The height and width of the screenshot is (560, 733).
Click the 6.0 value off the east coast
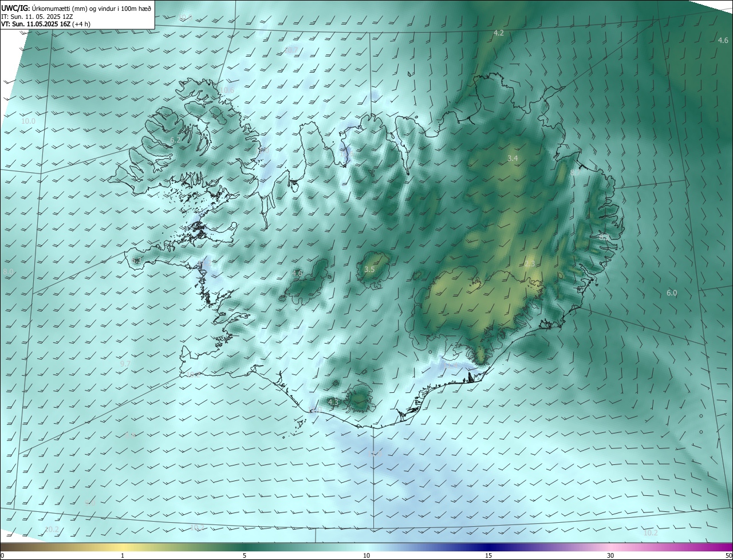click(x=672, y=293)
